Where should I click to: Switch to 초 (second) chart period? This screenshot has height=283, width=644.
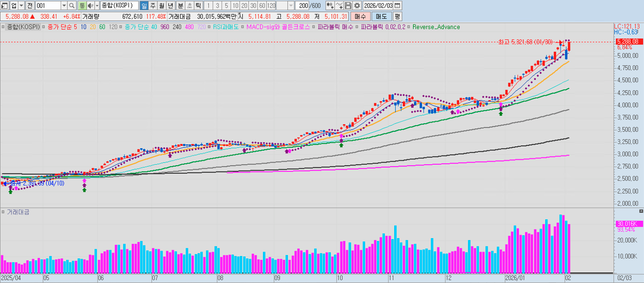(189, 5)
